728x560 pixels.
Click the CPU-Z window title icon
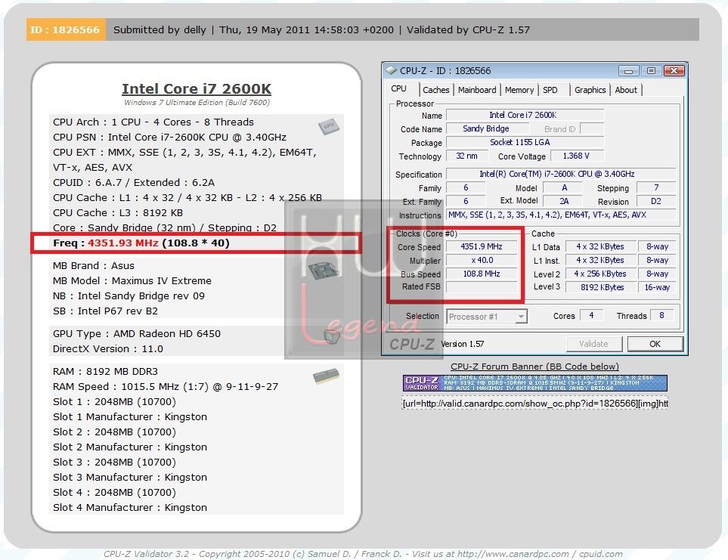pyautogui.click(x=391, y=70)
